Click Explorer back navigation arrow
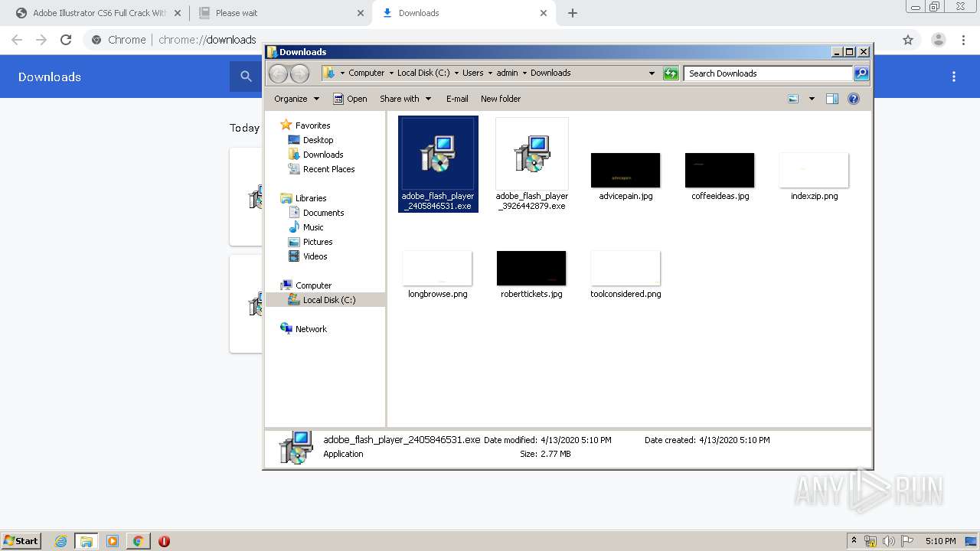The width and height of the screenshot is (980, 551). [278, 73]
